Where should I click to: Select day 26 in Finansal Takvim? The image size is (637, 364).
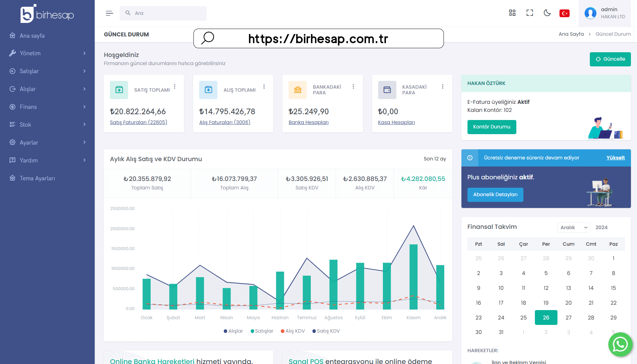[546, 317]
